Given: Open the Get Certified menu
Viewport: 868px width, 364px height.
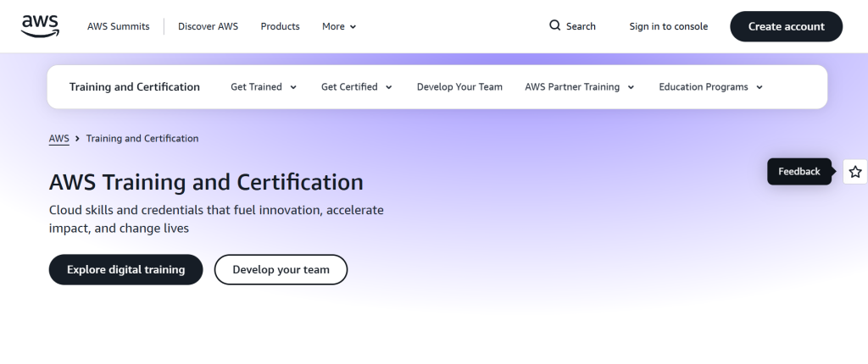Looking at the screenshot, I should point(349,87).
